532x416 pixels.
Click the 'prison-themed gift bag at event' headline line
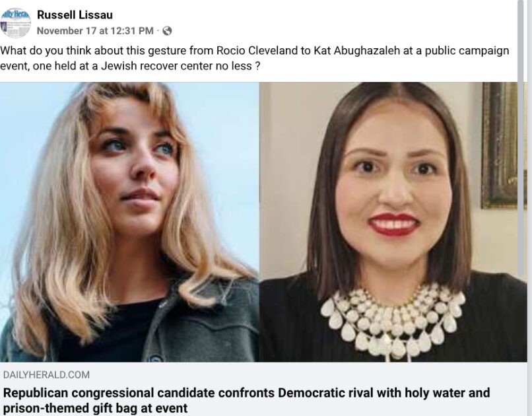click(x=95, y=408)
